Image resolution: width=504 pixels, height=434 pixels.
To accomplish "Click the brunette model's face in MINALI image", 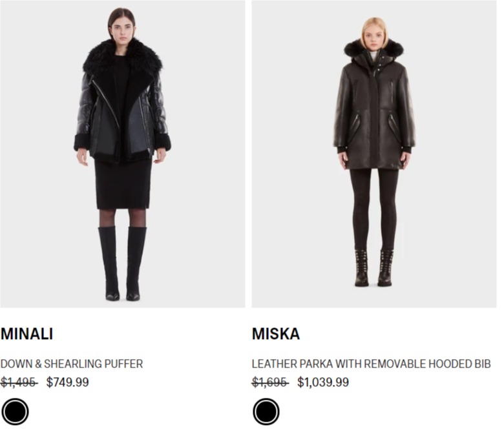I will (123, 31).
